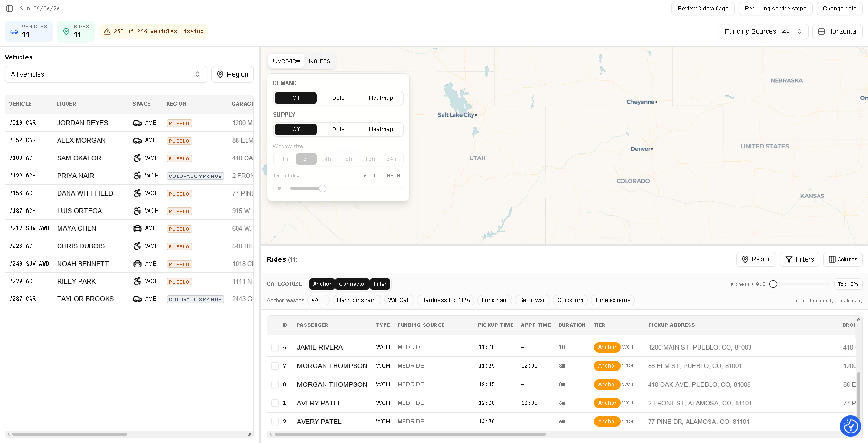The height and width of the screenshot is (443, 868).
Task: Adjust the Time of day slider
Action: tap(323, 188)
